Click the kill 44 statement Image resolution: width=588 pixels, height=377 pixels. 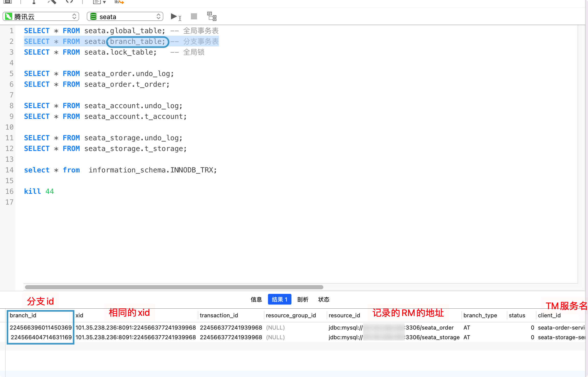tap(39, 191)
